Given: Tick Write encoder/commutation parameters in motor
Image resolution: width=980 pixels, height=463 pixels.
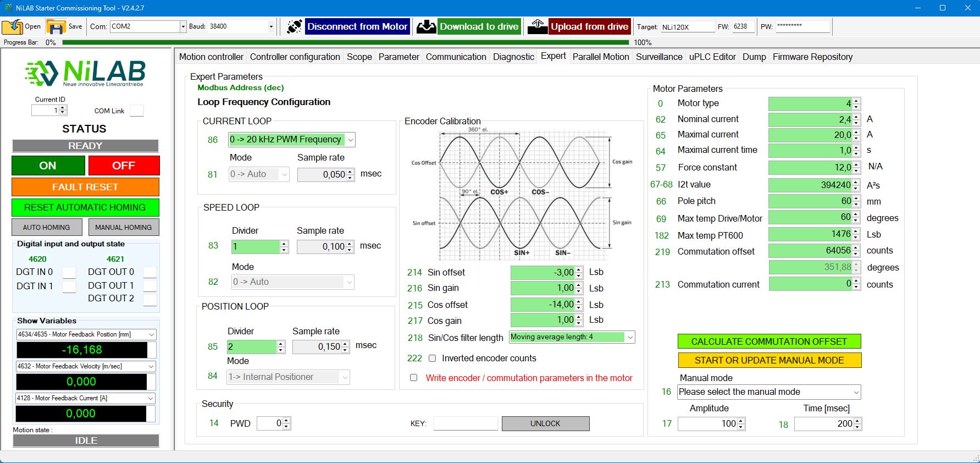Looking at the screenshot, I should (x=414, y=378).
